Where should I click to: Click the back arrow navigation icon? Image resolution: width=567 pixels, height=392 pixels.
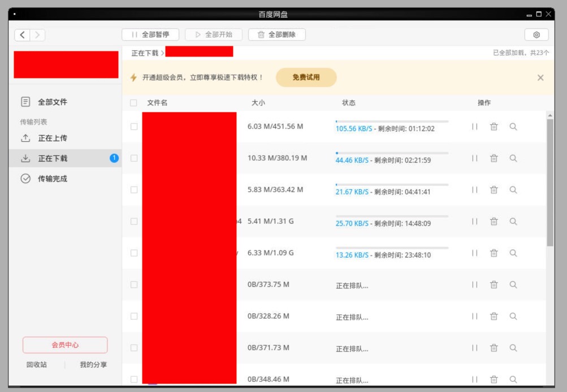(21, 34)
